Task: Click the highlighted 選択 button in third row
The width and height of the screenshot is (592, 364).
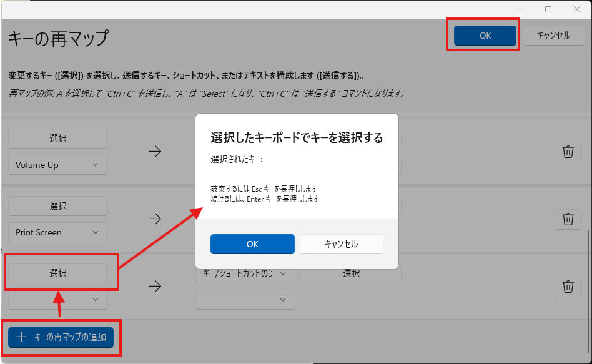Action: (x=58, y=273)
